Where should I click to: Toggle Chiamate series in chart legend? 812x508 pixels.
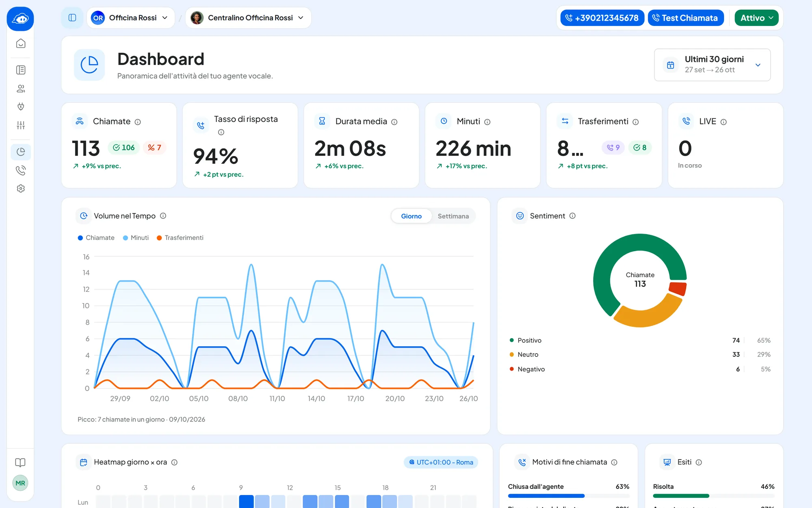(96, 238)
